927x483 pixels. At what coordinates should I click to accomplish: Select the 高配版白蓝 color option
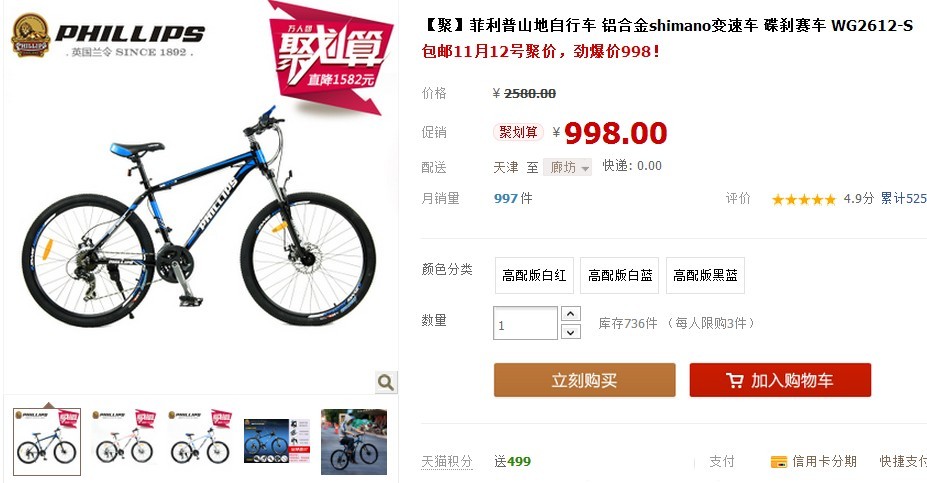tap(620, 275)
